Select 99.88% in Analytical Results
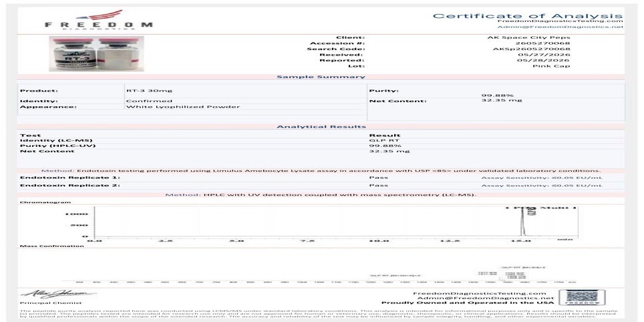The height and width of the screenshot is (322, 644). 385,146
